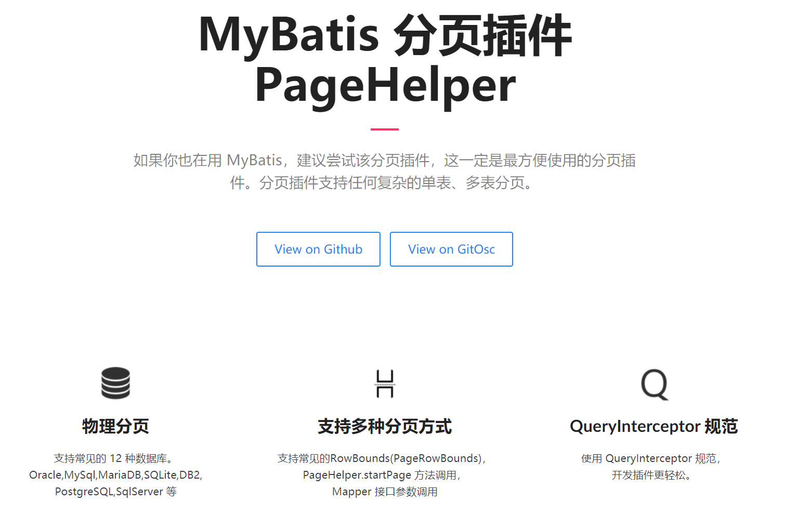Click the text Mapper 接口参数调用
812x528 pixels.
385,492
